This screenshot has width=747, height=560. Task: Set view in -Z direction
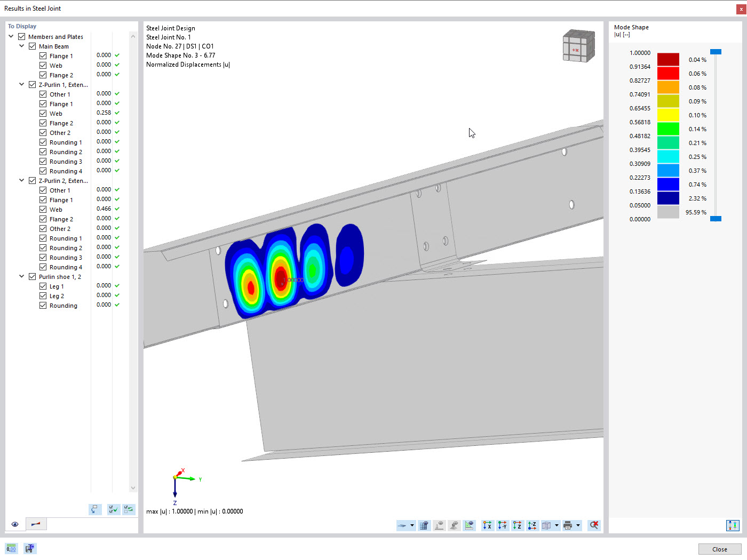pyautogui.click(x=532, y=526)
